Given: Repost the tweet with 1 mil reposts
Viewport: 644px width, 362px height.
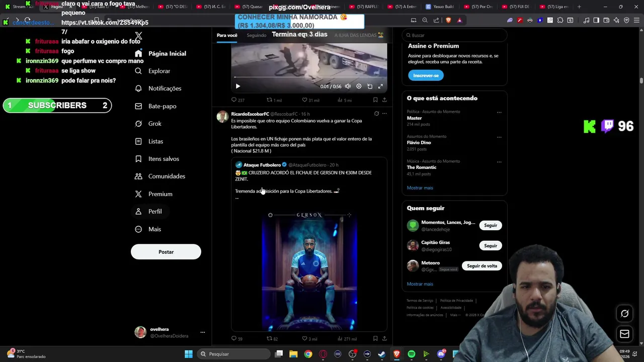Looking at the screenshot, I should 274,100.
